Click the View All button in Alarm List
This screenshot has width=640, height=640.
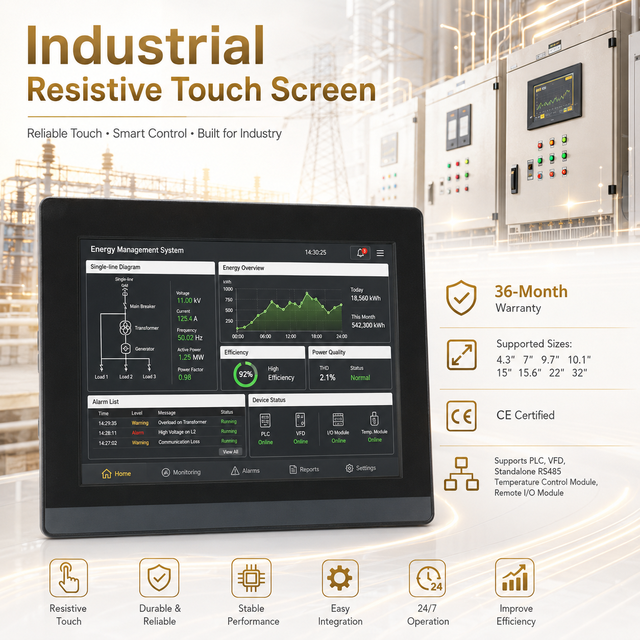pos(231,451)
